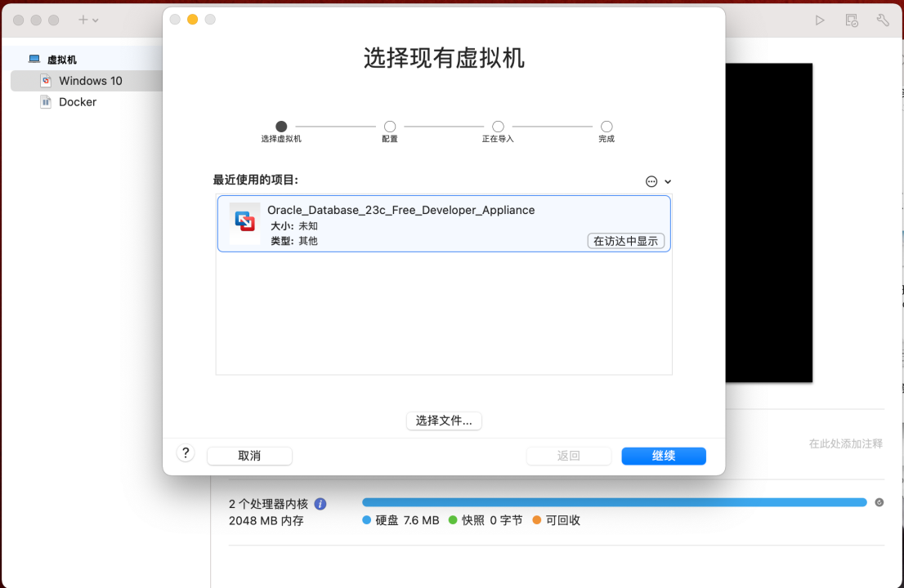Click the 虚拟机 sidebar header

pos(61,60)
